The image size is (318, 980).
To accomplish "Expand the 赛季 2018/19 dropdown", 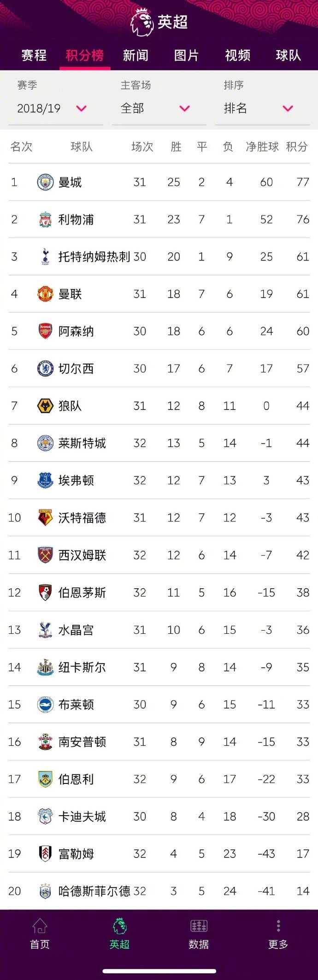I will [56, 109].
